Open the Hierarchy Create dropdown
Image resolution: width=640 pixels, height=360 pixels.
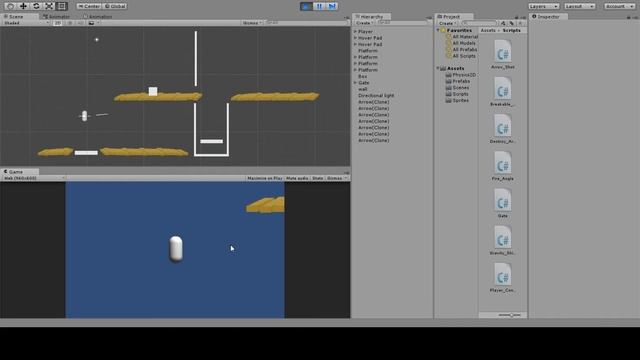pyautogui.click(x=364, y=23)
